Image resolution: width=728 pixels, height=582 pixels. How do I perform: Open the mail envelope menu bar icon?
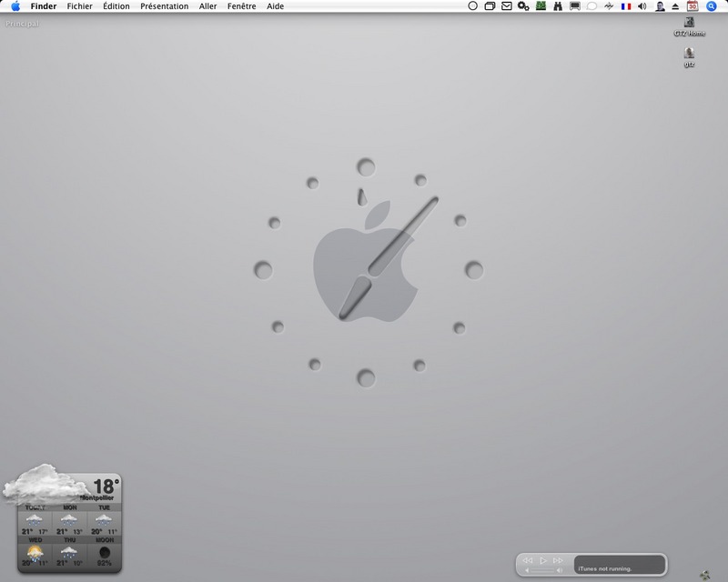coord(507,6)
